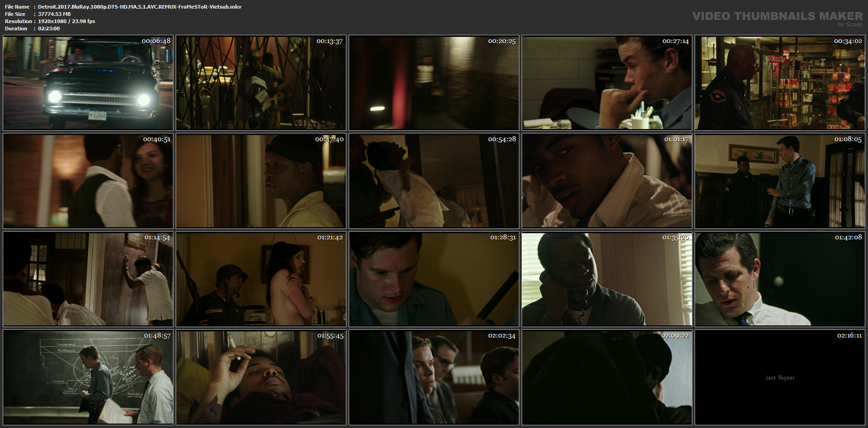The height and width of the screenshot is (428, 868).
Task: Select the thumbnail stamped 01:08:05
Action: 780,181
